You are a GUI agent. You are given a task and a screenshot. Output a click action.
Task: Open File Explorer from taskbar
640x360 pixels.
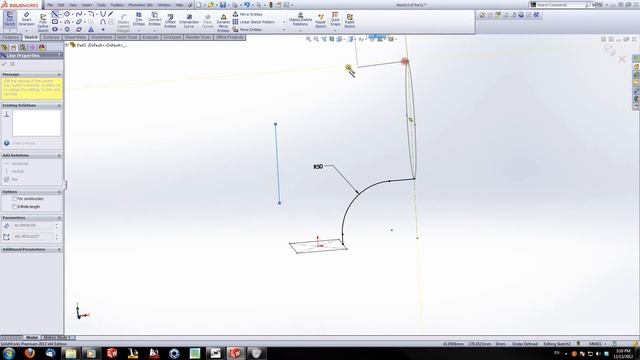click(x=71, y=353)
